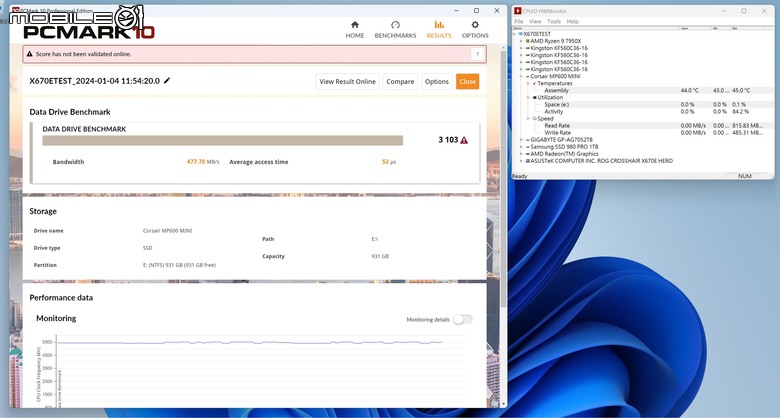Click the CPU chip icon beside AMD Ryzen 9 7950X
Image resolution: width=780 pixels, height=418 pixels.
coord(528,41)
